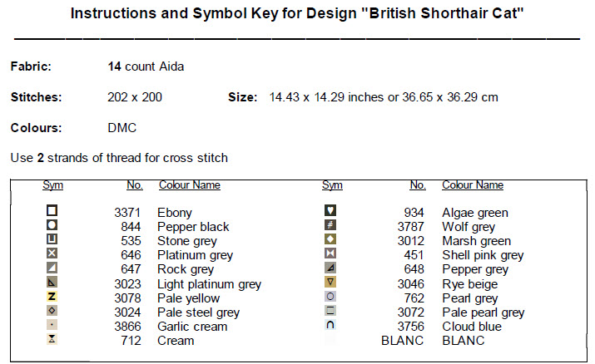Click thread number 3866 for Garlic cream
The width and height of the screenshot is (595, 364).
click(x=129, y=326)
